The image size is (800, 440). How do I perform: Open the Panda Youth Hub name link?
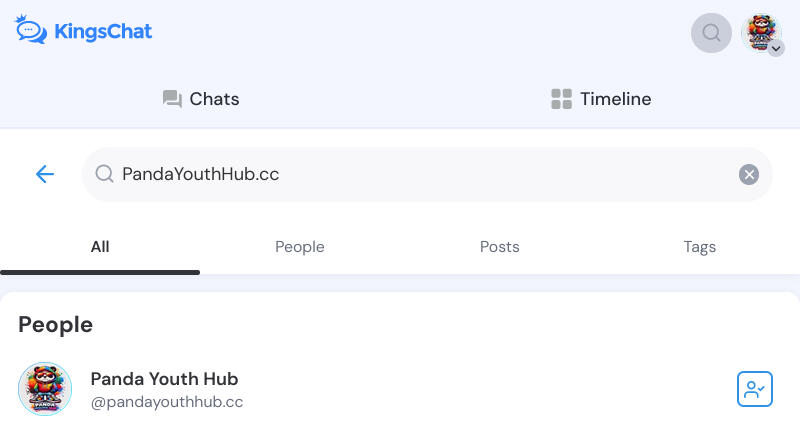164,379
